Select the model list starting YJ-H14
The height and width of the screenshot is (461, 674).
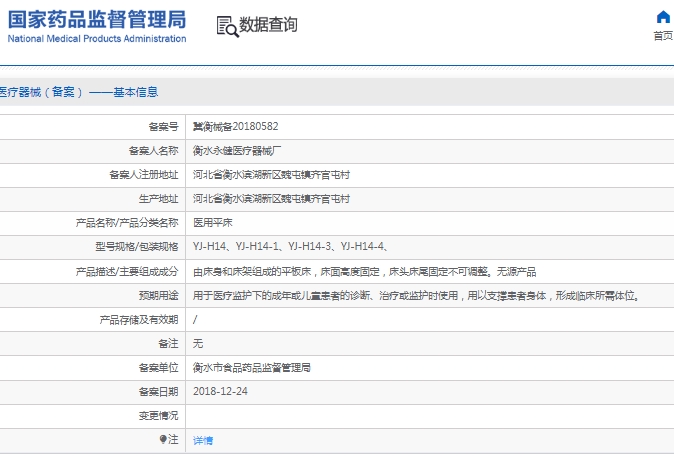point(291,246)
